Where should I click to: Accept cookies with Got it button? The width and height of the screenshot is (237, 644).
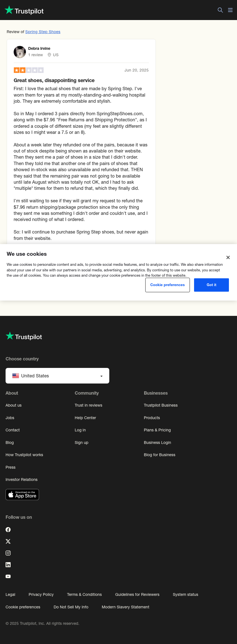(211, 285)
